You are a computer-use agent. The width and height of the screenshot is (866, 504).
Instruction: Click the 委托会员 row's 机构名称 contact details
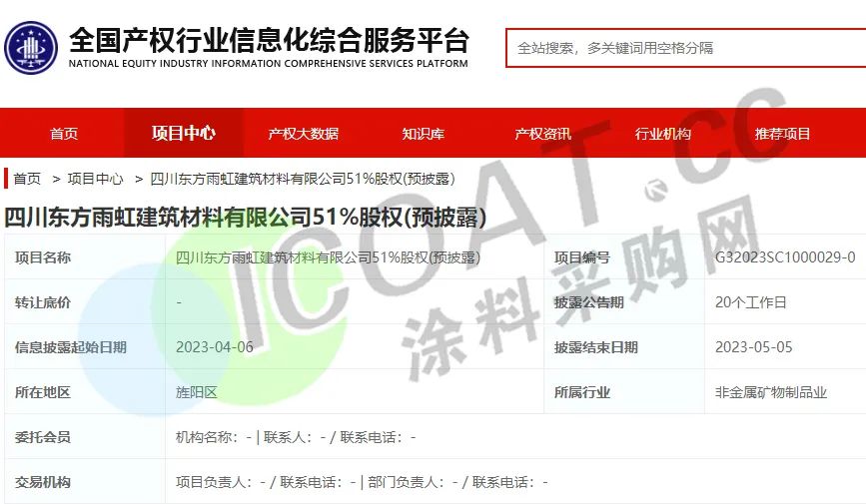pyautogui.click(x=296, y=437)
